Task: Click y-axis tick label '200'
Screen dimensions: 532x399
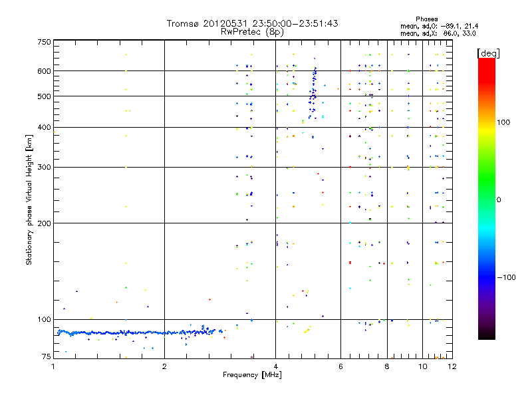Action: [x=44, y=223]
